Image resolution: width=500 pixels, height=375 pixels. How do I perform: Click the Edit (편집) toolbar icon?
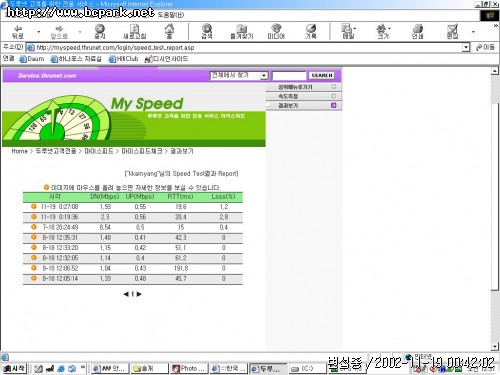(x=452, y=32)
